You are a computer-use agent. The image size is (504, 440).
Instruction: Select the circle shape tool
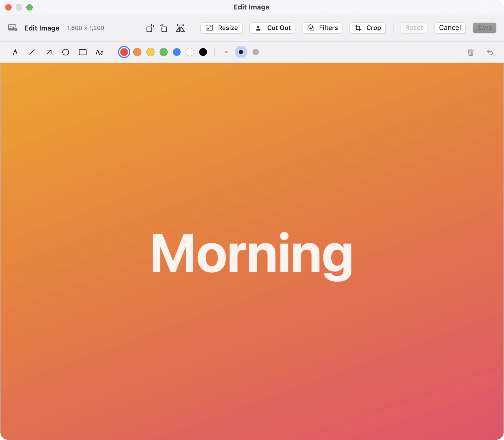66,52
